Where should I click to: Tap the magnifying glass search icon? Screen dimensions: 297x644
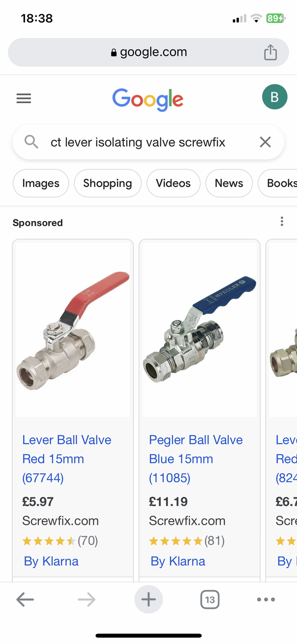31,142
